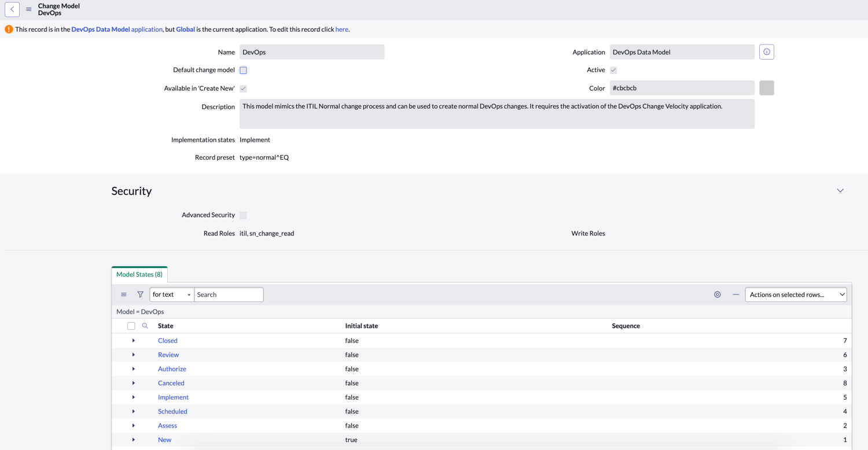Select all rows with header checkbox
868x450 pixels.
[131, 326]
